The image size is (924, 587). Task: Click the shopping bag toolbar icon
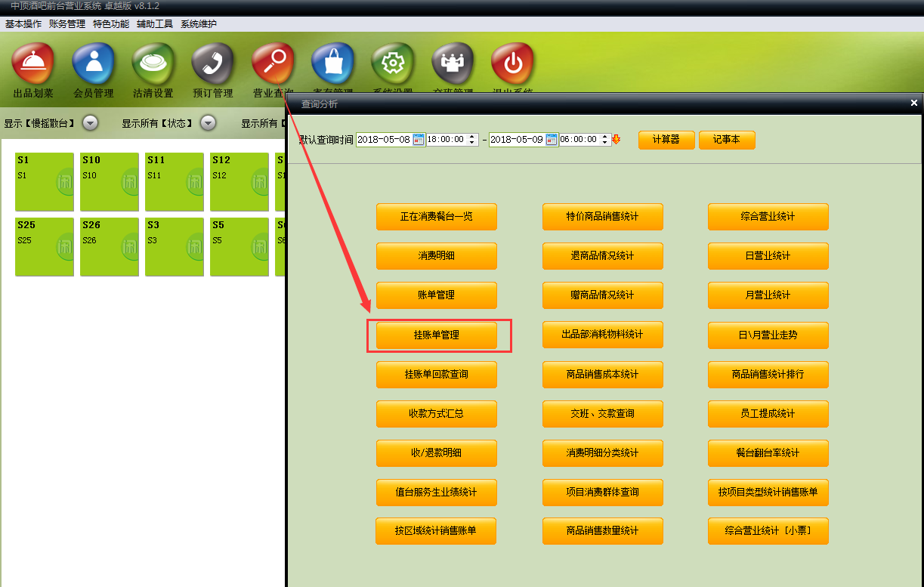click(x=332, y=64)
